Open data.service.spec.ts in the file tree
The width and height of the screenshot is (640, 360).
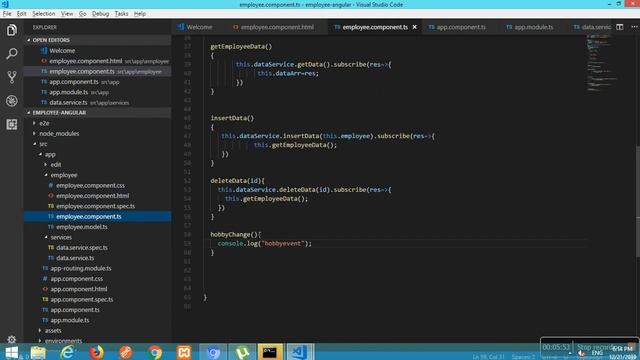point(82,248)
